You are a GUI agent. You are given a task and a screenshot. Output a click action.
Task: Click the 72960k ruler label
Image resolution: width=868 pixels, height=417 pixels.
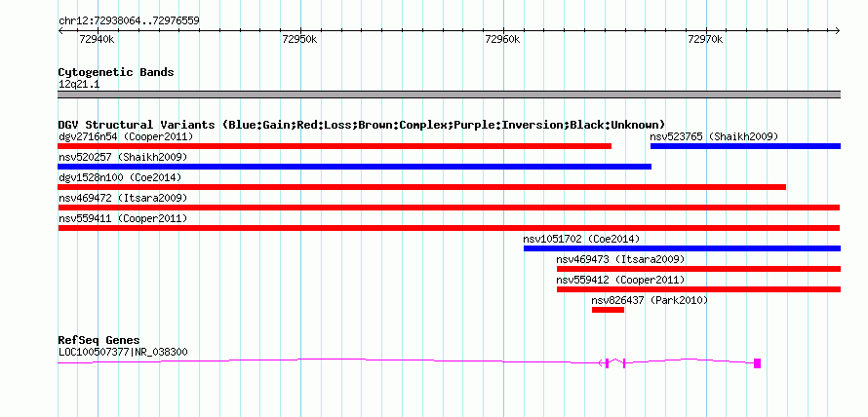tap(502, 39)
